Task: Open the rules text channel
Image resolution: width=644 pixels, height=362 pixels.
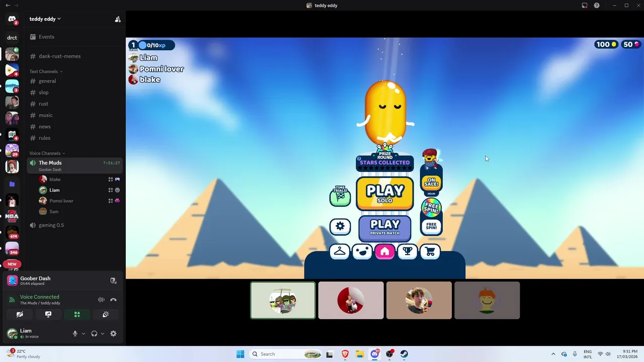Action: [75, 138]
